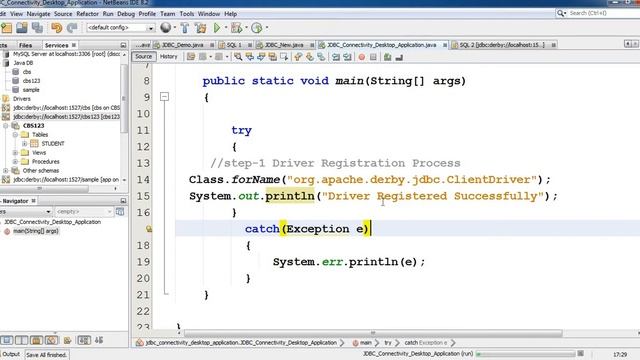
Task: Click the Shift Line Left icon
Action: [x=336, y=57]
